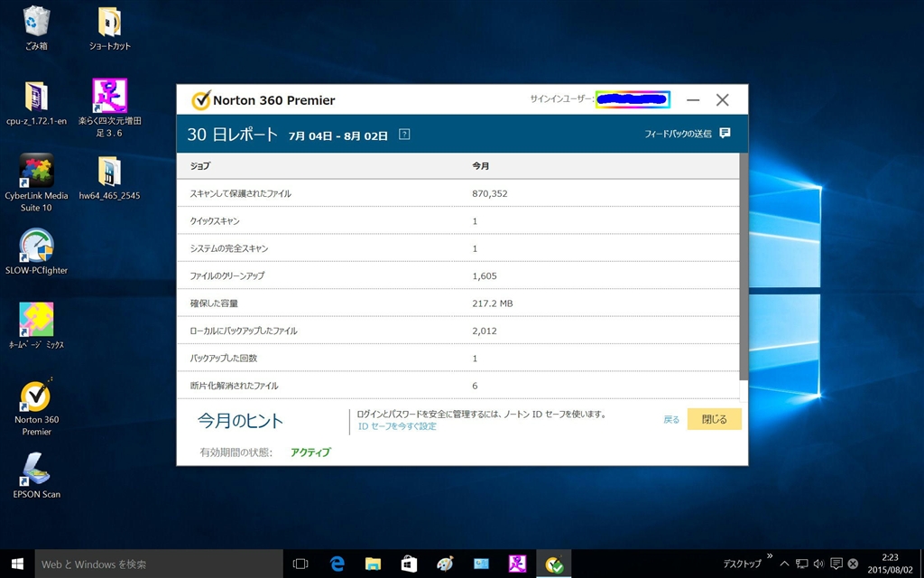
Task: Click the 30 日レポート title
Action: point(232,135)
